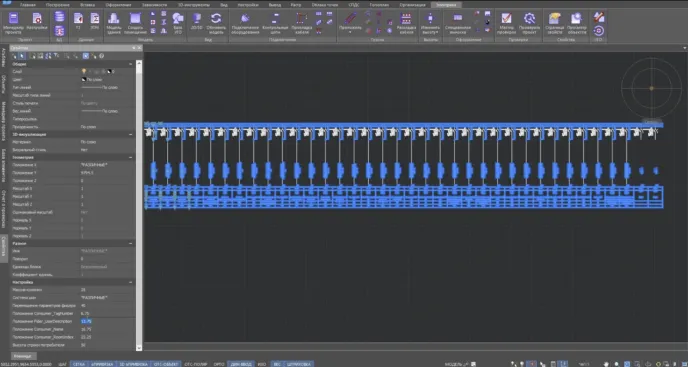Collapse the Геометрия properties section

pos(131,157)
